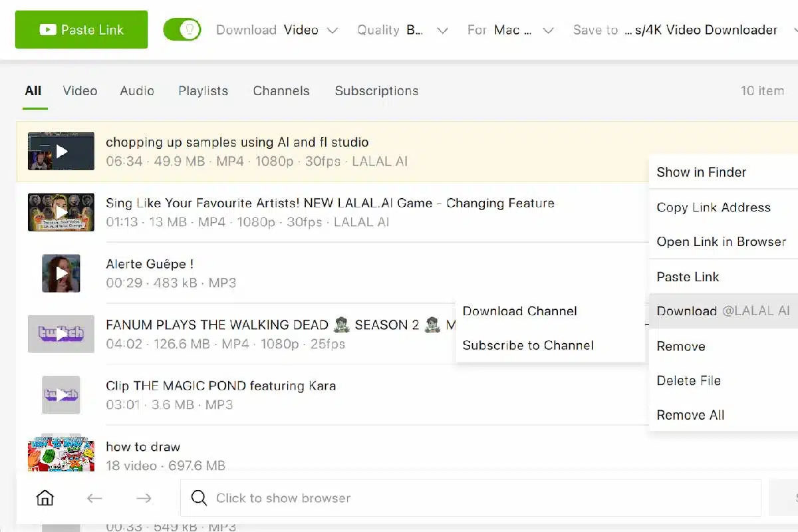Click the '00:29 · 483 kB · MP3' details

[171, 283]
